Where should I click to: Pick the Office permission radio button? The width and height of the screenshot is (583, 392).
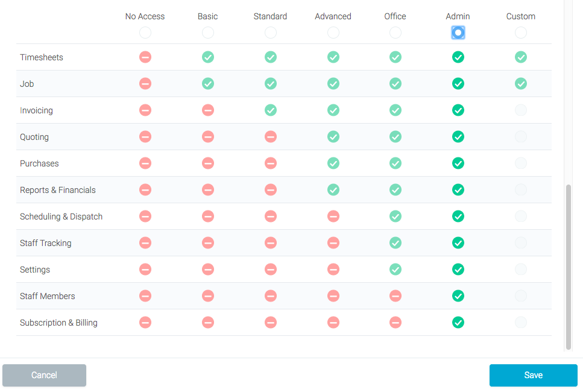395,33
